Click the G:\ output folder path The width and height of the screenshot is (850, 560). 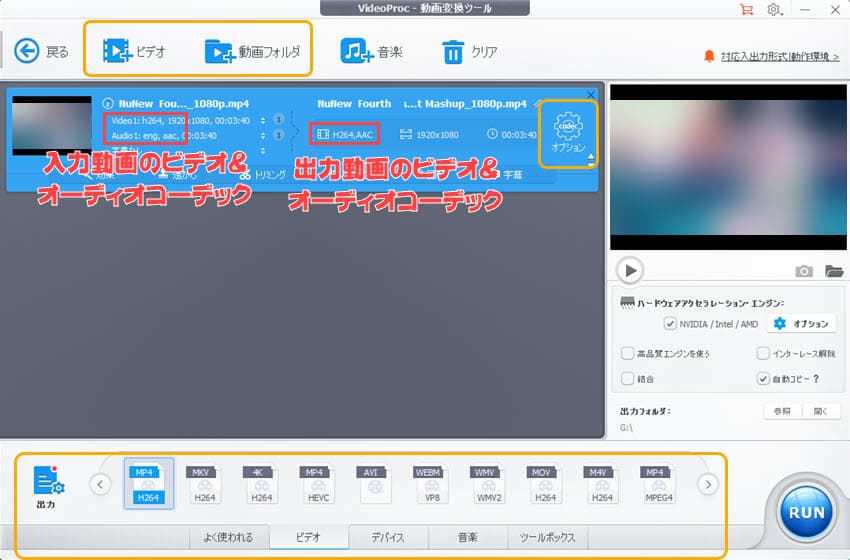627,428
